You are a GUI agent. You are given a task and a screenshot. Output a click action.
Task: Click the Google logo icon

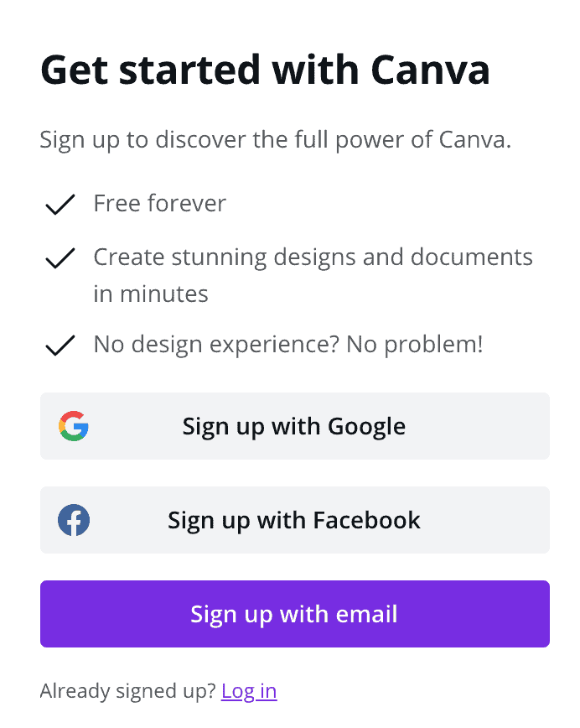74,426
